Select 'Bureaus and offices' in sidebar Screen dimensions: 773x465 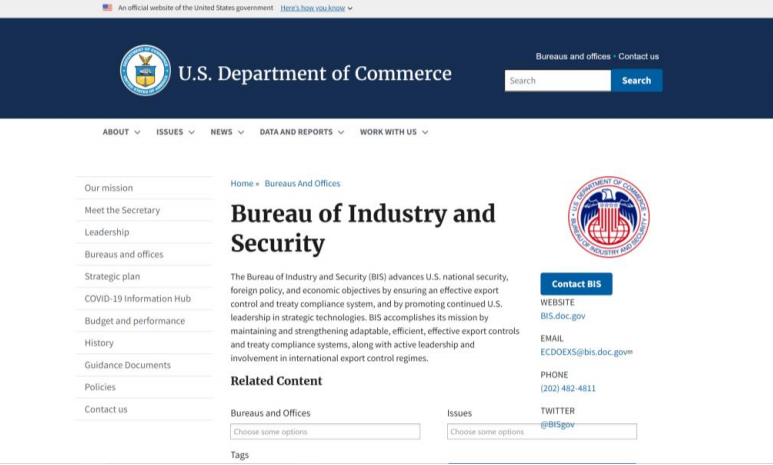coord(144,254)
